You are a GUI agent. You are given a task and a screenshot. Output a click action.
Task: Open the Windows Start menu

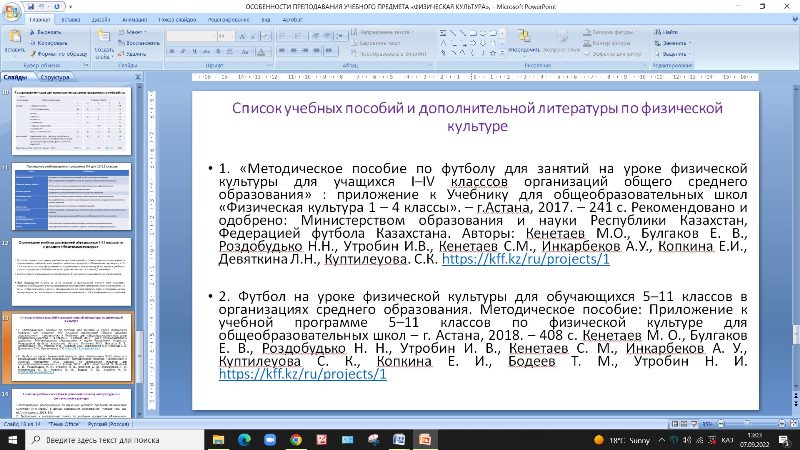coord(12,439)
